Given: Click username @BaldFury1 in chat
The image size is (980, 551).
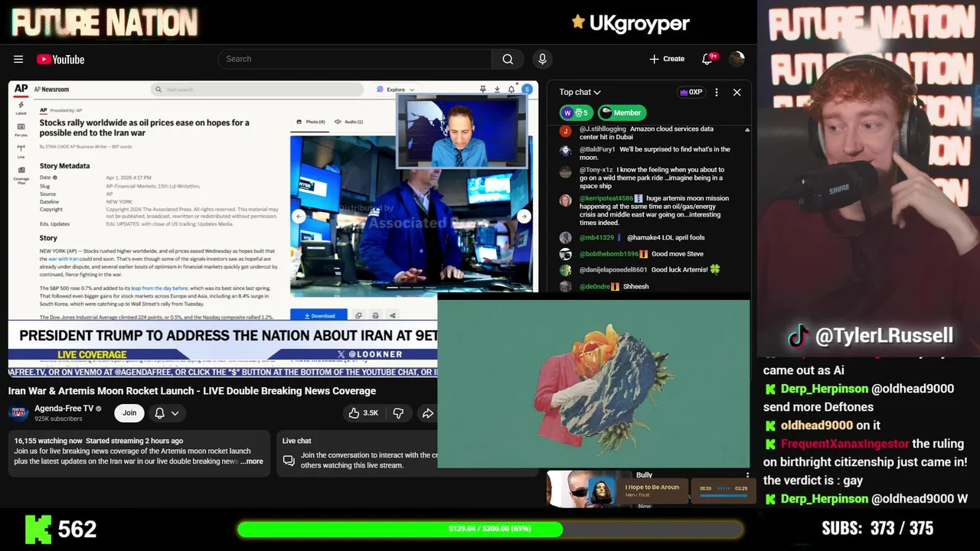Looking at the screenshot, I should (x=597, y=149).
